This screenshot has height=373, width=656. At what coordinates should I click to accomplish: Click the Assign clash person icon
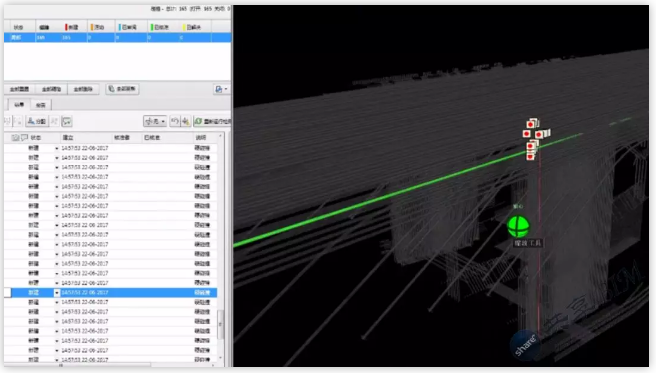(x=36, y=121)
